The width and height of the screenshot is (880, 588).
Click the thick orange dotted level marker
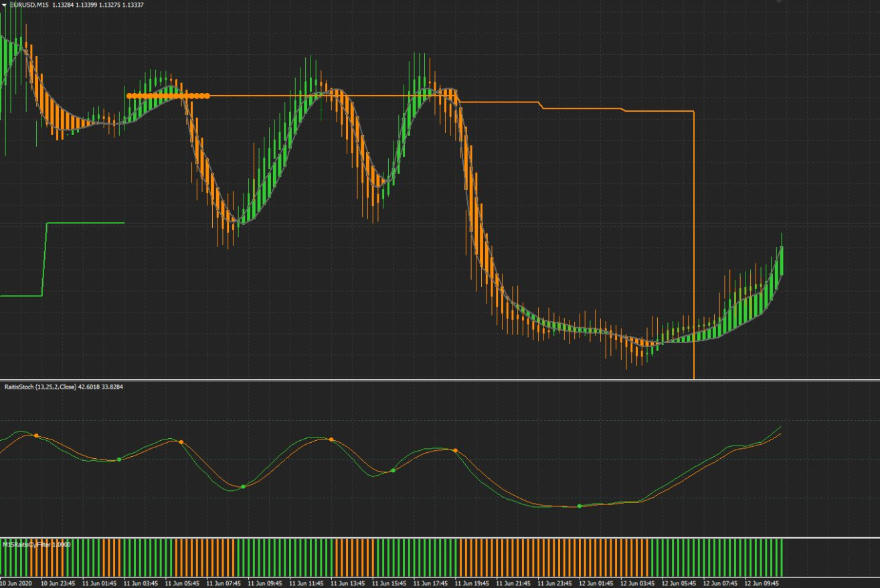[x=167, y=96]
